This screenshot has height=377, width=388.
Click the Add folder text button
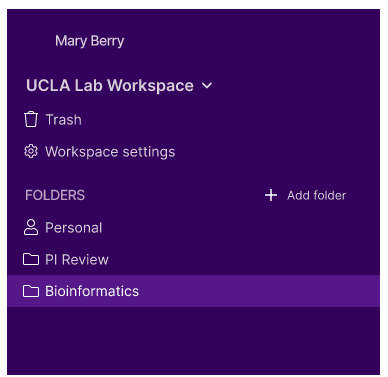point(316,195)
